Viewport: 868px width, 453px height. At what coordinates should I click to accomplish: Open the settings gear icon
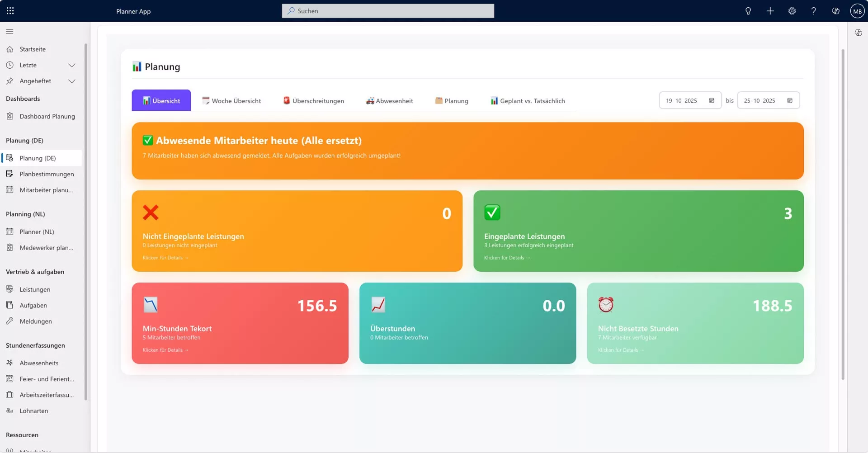pos(792,11)
